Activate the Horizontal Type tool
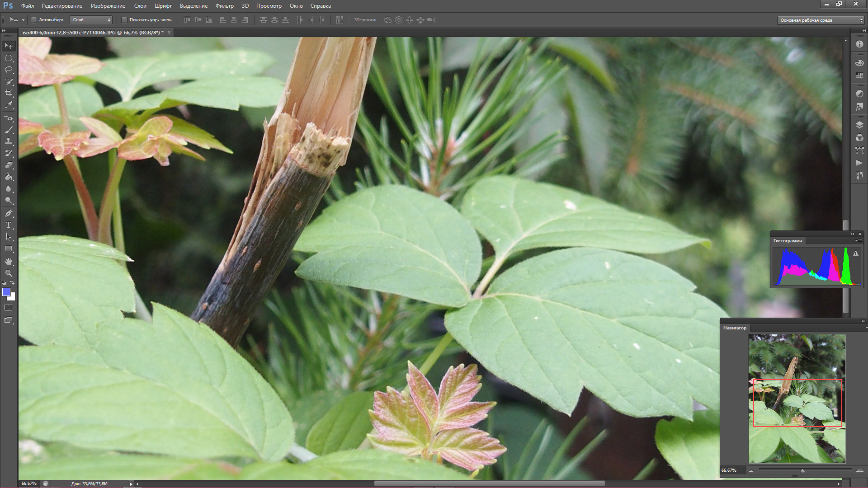The width and height of the screenshot is (868, 488). pos(9,225)
